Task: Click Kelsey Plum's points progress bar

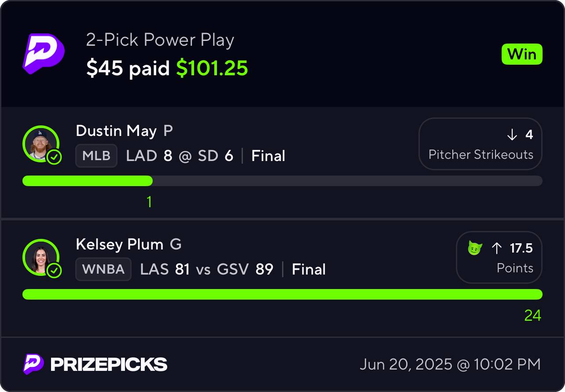Action: click(x=282, y=294)
